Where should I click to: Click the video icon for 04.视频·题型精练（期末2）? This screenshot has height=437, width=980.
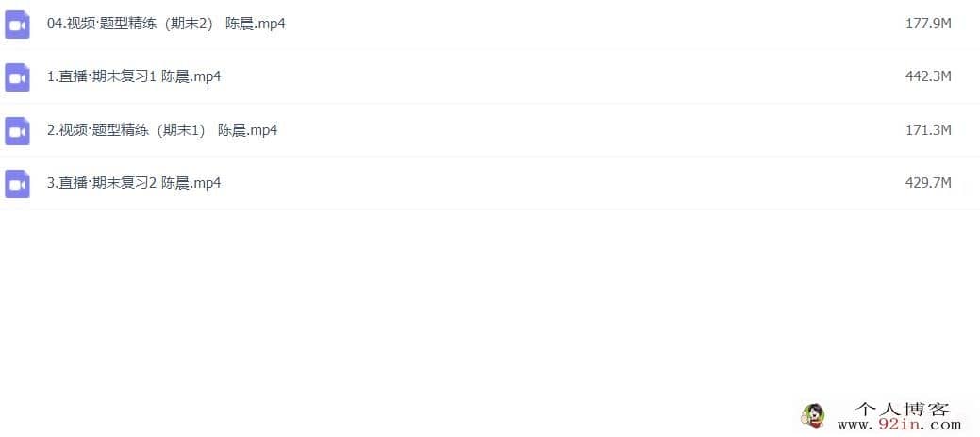pos(18,25)
